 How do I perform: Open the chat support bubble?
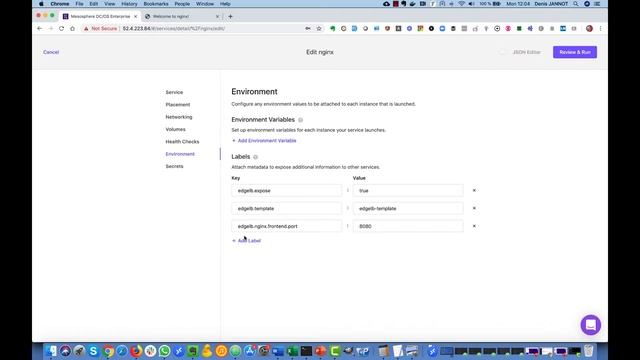click(590, 325)
